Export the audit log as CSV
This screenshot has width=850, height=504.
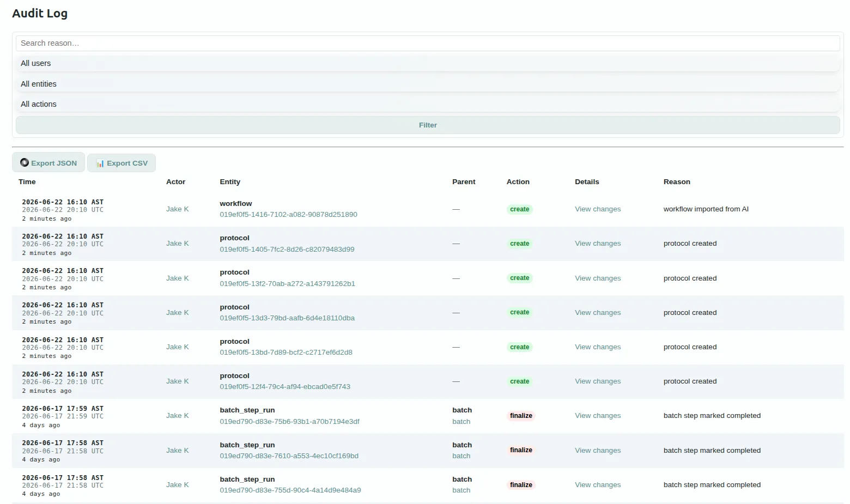(122, 163)
